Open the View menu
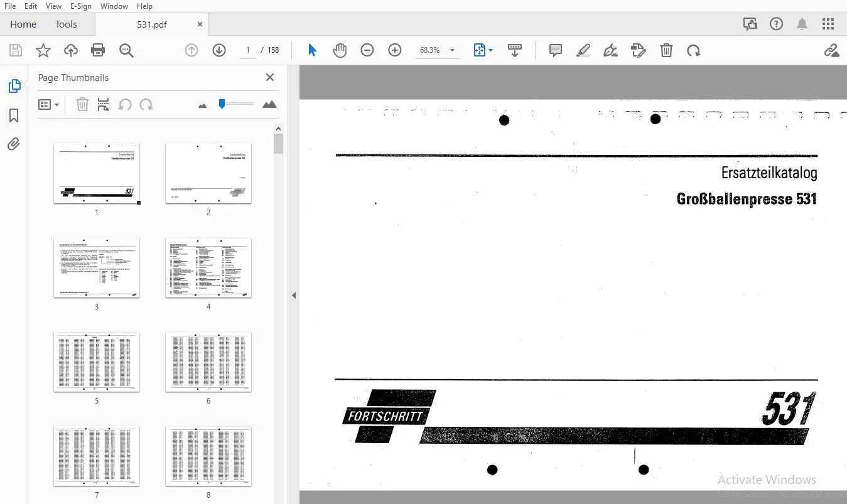Screen dimensions: 847x504 [x=53, y=6]
